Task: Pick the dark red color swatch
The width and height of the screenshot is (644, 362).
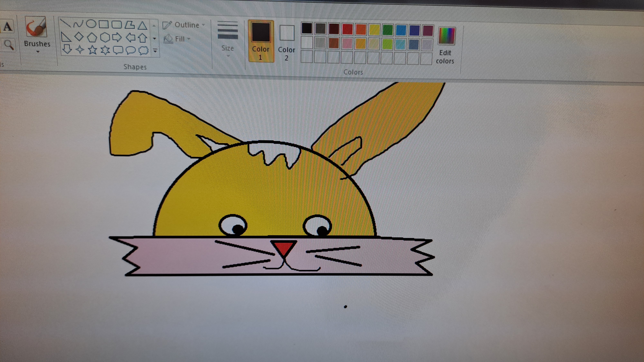Action: point(334,29)
